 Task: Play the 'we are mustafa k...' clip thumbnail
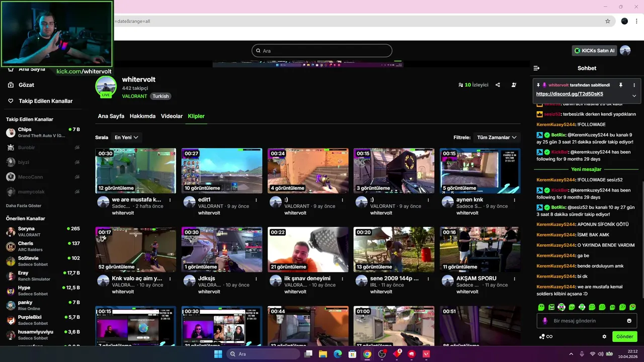[x=135, y=171]
